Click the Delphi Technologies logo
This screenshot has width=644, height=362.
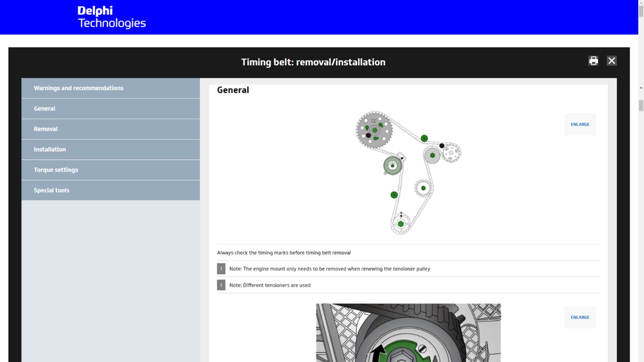click(111, 17)
